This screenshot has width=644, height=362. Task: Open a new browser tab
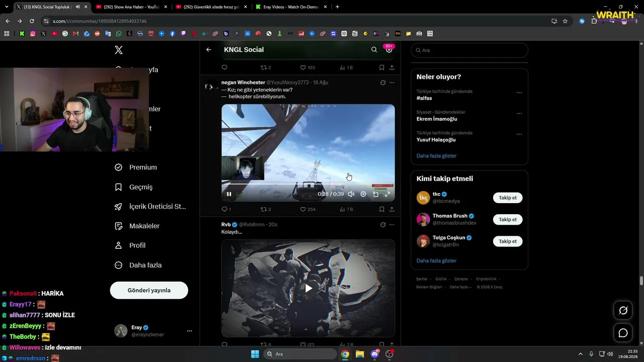pyautogui.click(x=337, y=7)
